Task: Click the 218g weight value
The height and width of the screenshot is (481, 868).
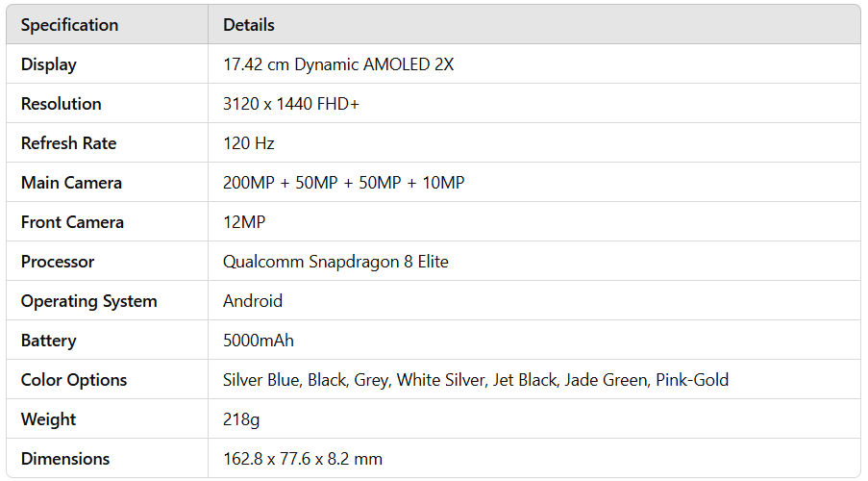Action: 241,419
